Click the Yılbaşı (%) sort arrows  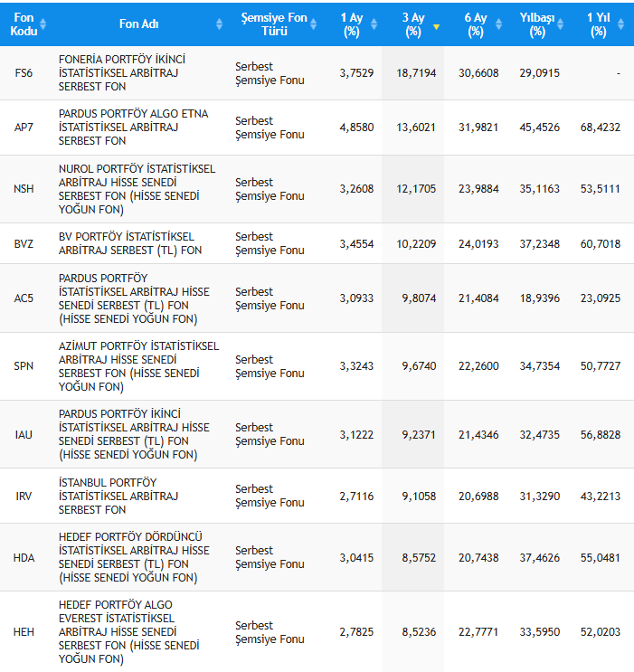[560, 24]
